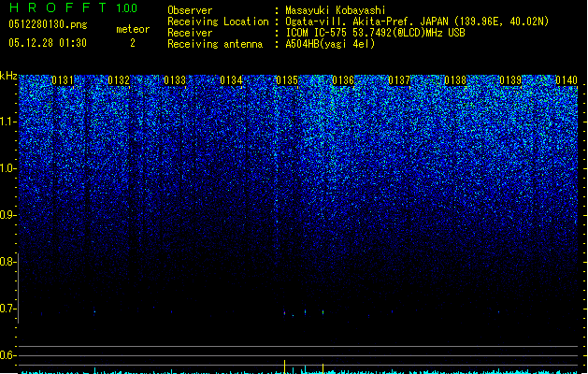Click the 0138 time marker
588x374 pixels.
point(455,80)
